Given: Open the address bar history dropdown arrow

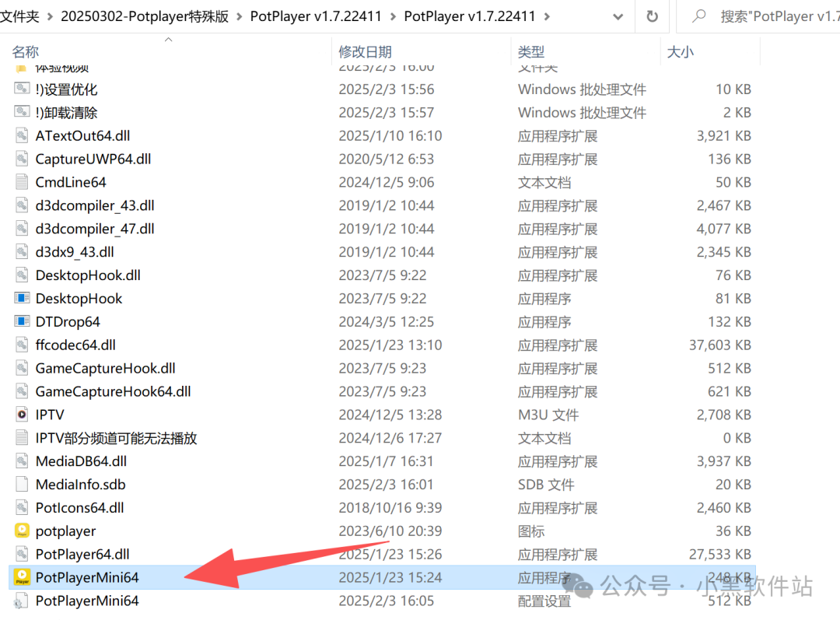Looking at the screenshot, I should pos(617,16).
